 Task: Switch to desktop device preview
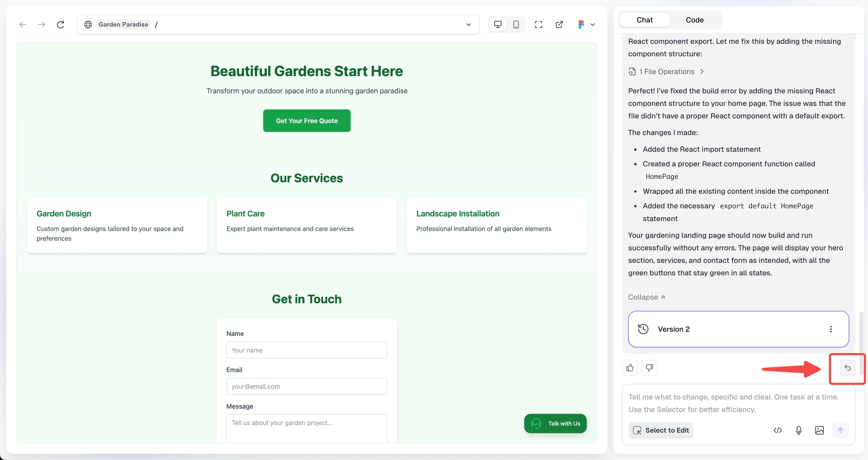point(498,24)
